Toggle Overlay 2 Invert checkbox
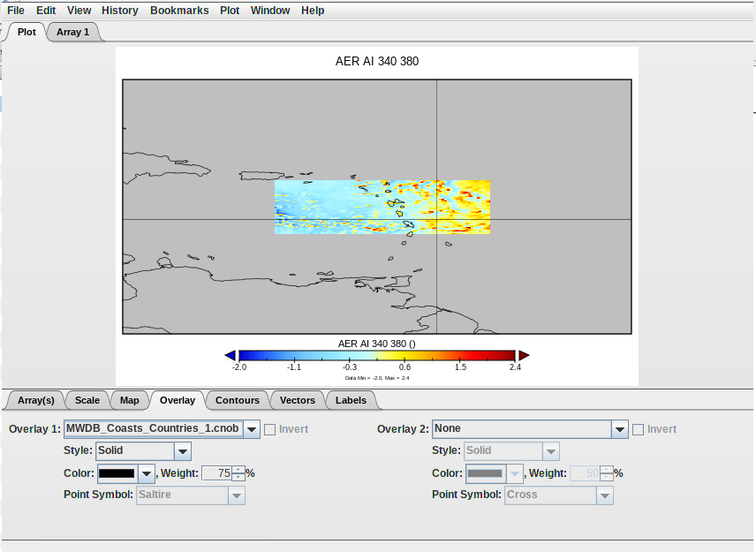The width and height of the screenshot is (756, 552). coord(638,429)
